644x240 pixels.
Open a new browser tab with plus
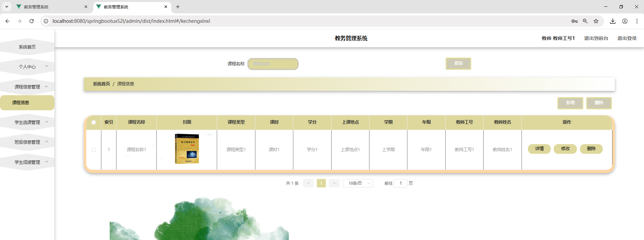click(178, 7)
